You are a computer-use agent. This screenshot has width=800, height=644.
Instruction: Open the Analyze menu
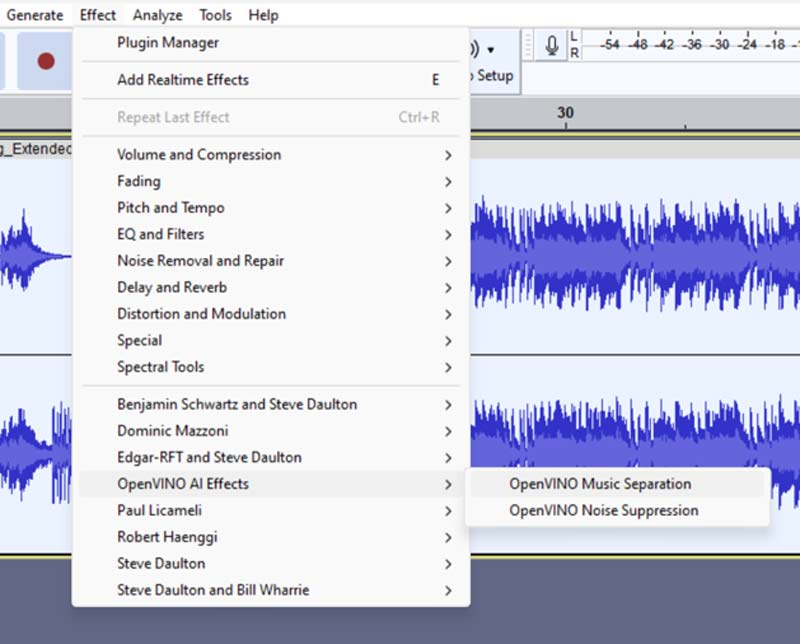tap(158, 15)
